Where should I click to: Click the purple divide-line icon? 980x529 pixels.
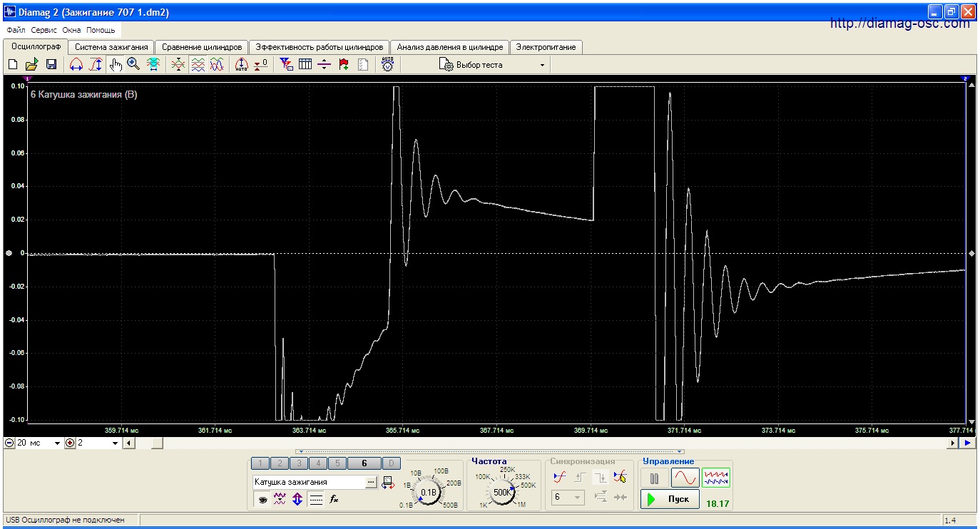coord(325,64)
